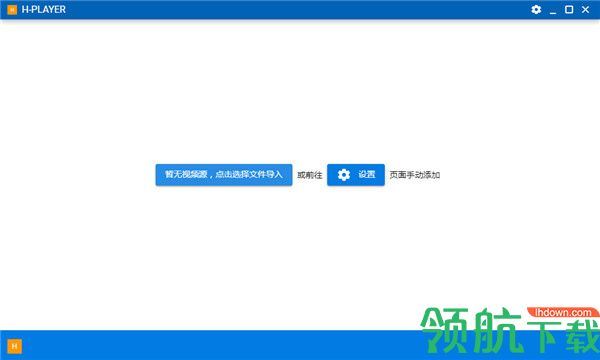Open the 设置 settings button
Screen dimensions: 600x360
click(x=356, y=175)
